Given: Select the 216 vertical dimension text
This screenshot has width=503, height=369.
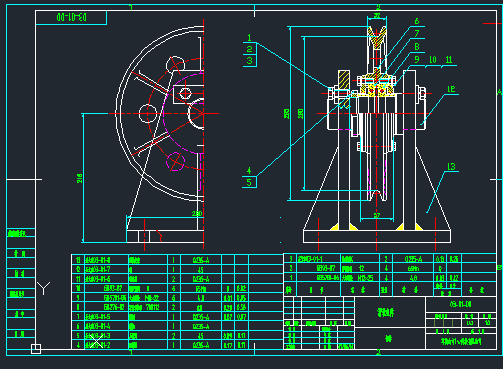Looking at the screenshot, I should pyautogui.click(x=80, y=178).
